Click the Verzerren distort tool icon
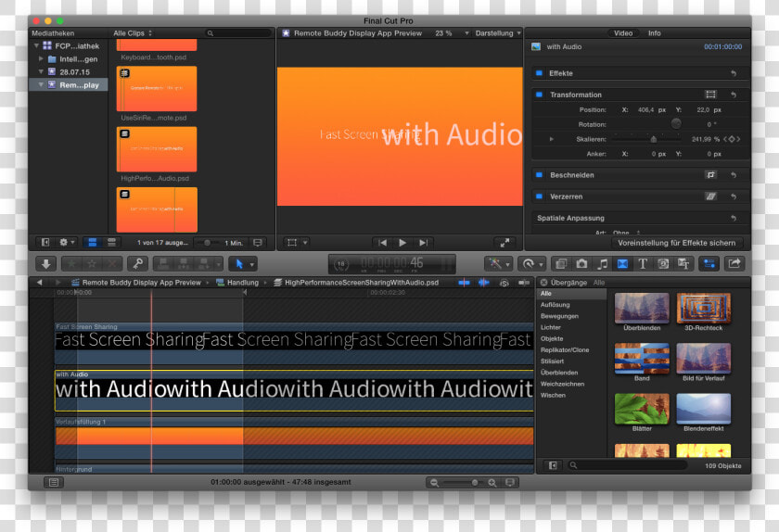This screenshot has height=532, width=779. pyautogui.click(x=711, y=196)
